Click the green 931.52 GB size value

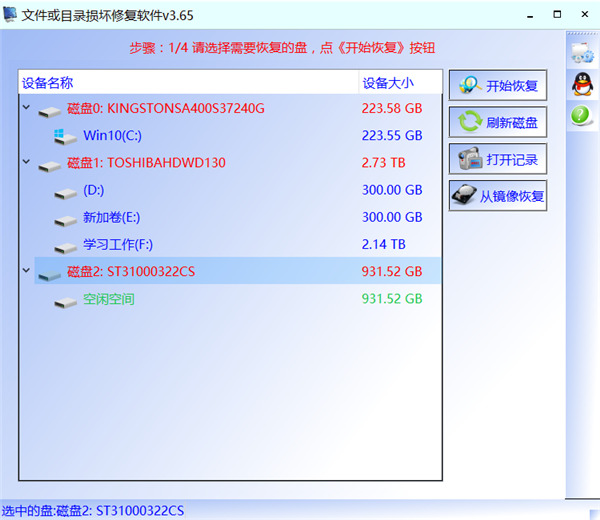[x=392, y=298]
